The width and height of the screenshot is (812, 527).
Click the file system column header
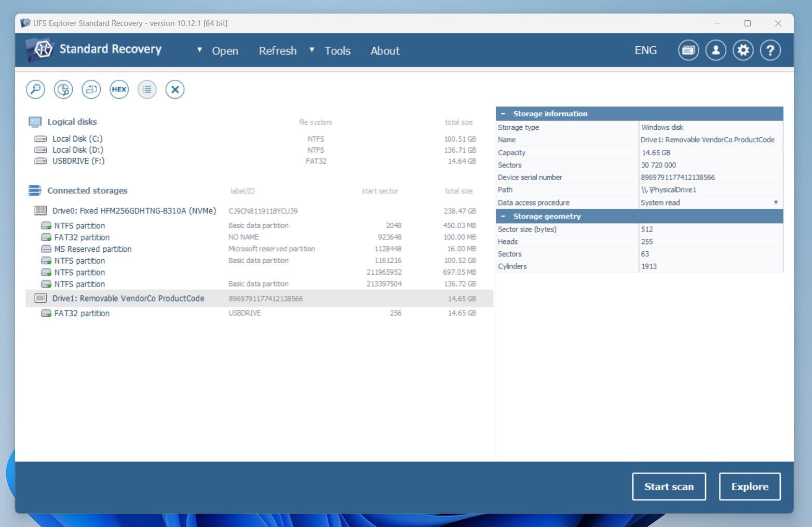315,123
